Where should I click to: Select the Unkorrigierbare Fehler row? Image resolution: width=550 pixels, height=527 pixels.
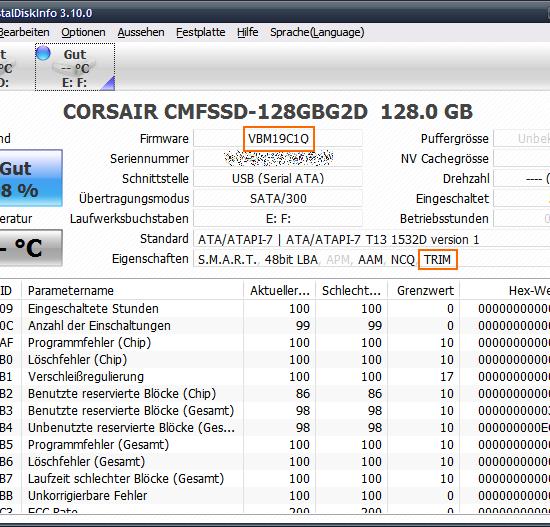click(275, 495)
